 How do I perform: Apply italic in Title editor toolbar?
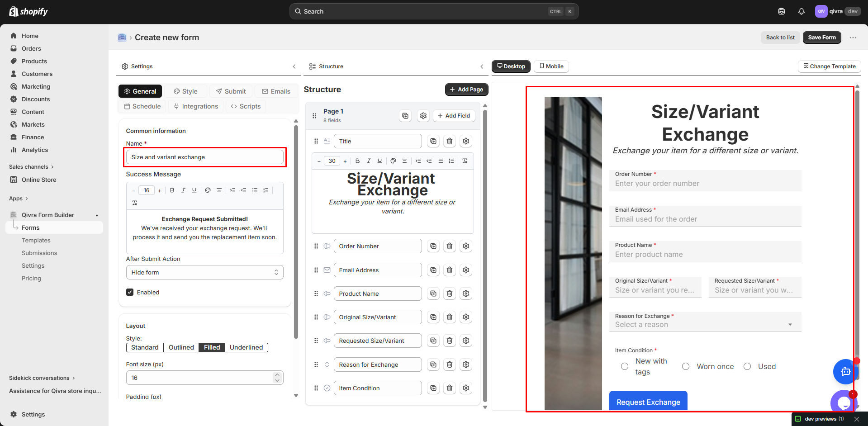(369, 161)
